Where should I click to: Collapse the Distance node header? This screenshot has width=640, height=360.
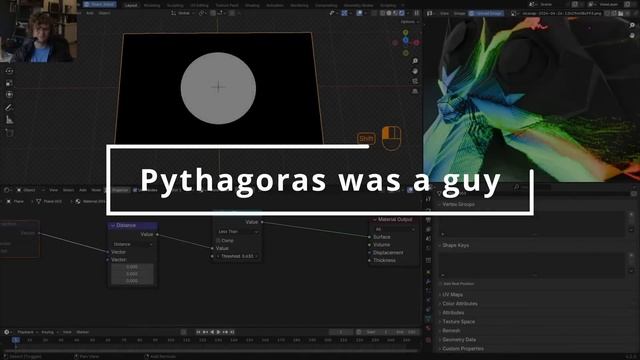113,225
